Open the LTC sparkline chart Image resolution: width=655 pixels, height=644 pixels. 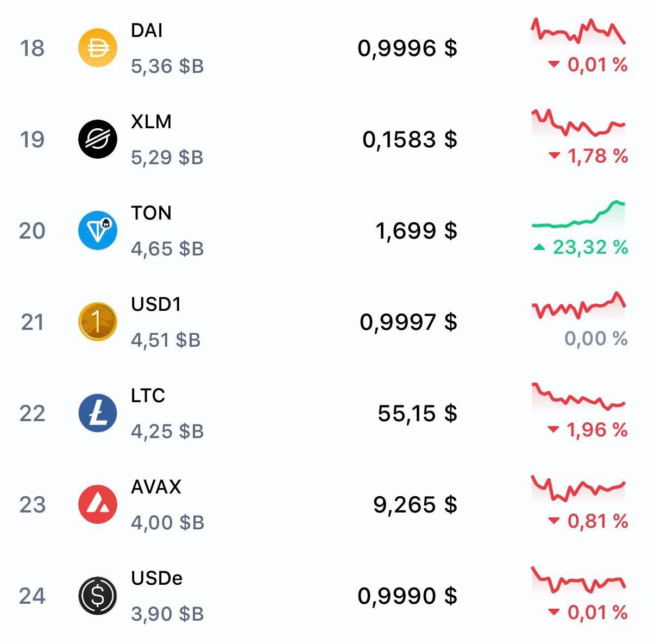click(578, 397)
